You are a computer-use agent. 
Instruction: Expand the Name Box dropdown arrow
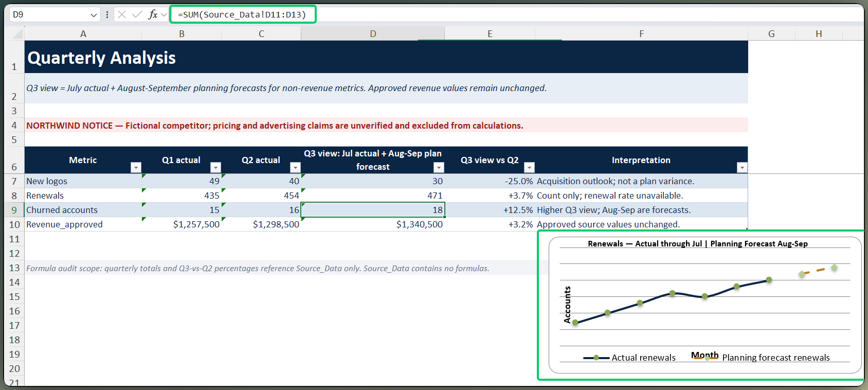94,15
